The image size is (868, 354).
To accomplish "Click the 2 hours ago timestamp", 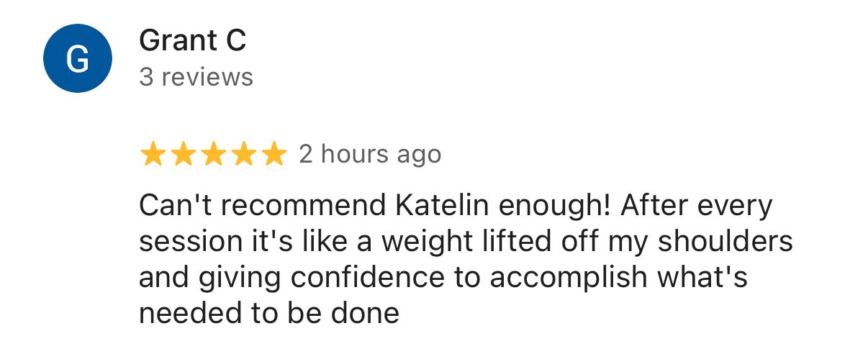I will (x=370, y=154).
